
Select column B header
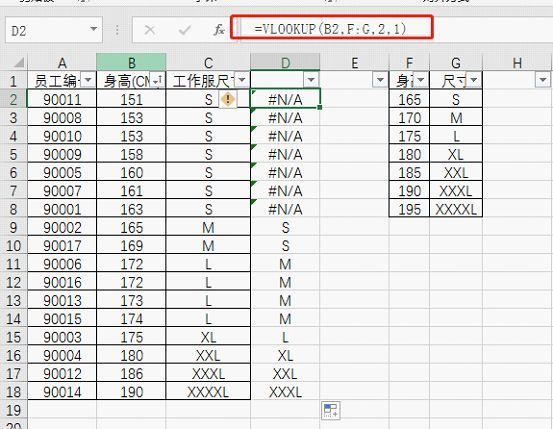coord(131,62)
